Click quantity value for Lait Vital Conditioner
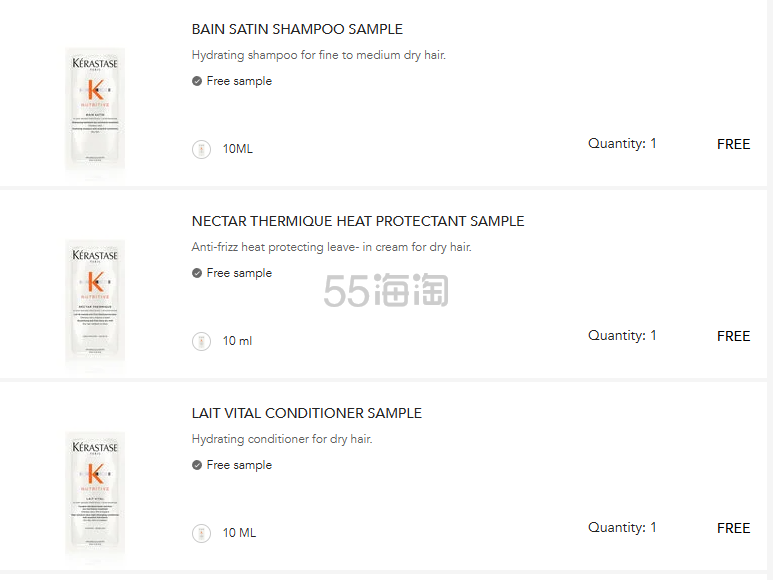This screenshot has width=773, height=580. click(653, 528)
